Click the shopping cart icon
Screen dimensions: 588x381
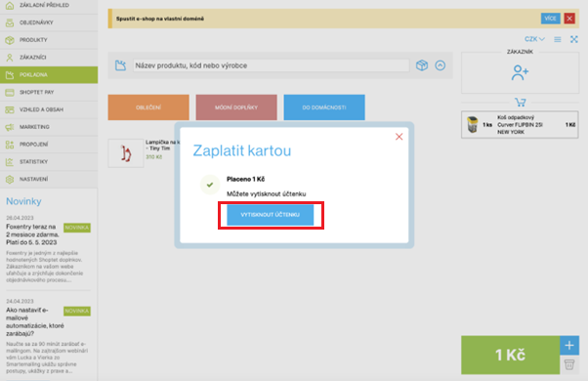[x=521, y=102]
